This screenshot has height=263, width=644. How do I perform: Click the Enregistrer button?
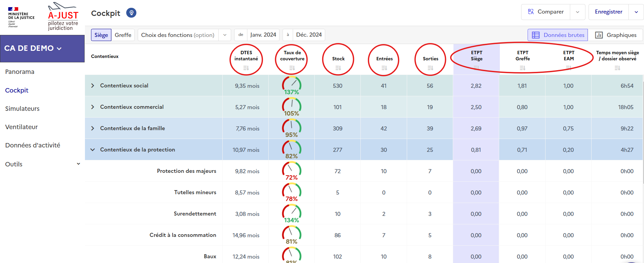click(608, 12)
